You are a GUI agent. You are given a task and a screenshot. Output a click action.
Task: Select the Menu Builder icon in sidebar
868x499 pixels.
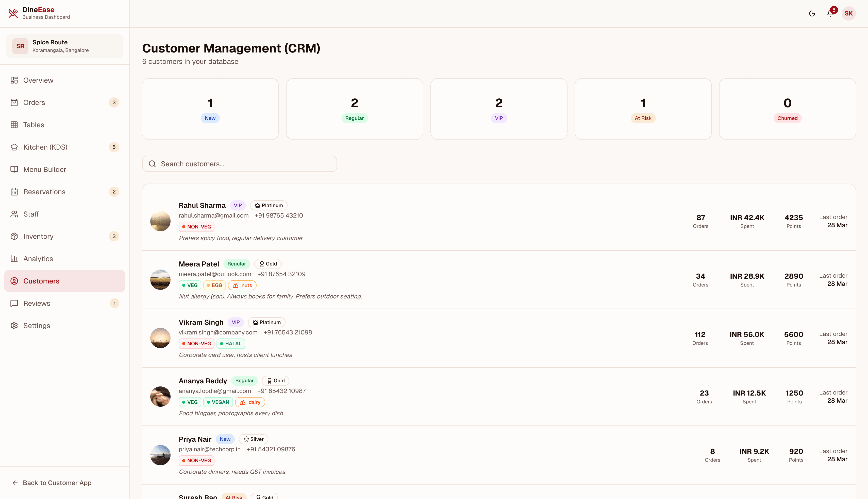click(x=14, y=169)
